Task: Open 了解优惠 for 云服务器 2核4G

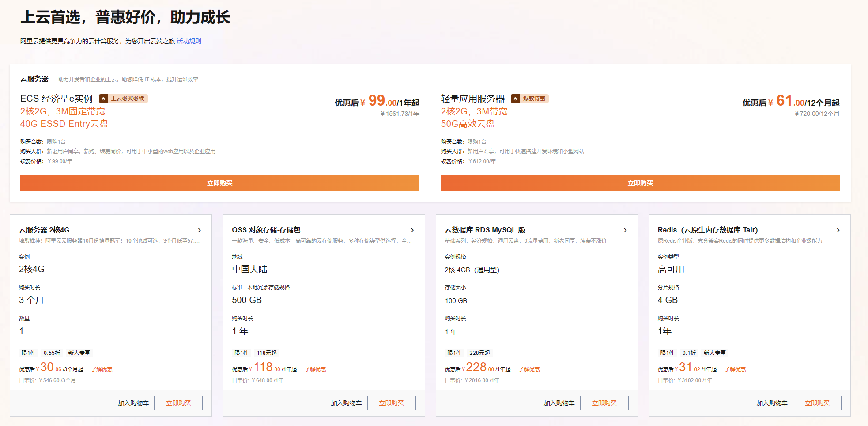Action: tap(102, 369)
